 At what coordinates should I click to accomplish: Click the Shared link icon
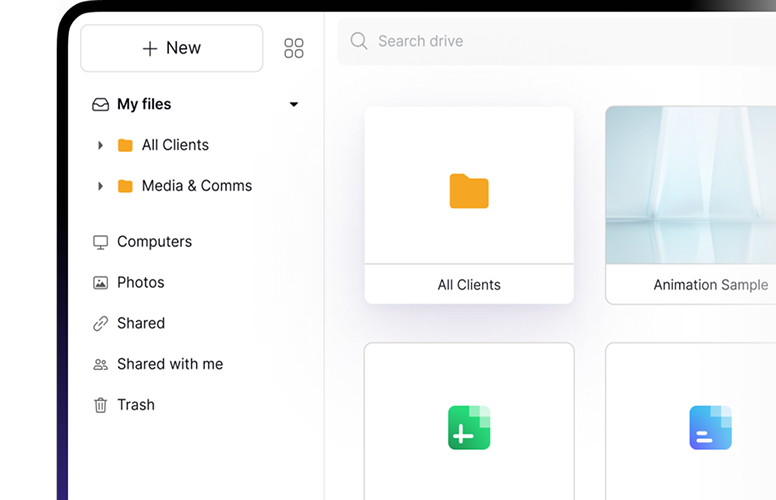click(x=100, y=324)
